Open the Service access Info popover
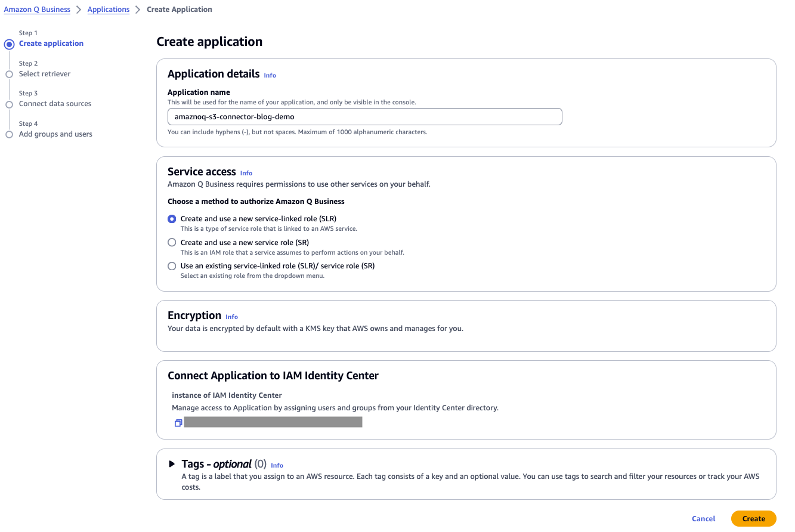Image resolution: width=795 pixels, height=532 pixels. coord(246,173)
